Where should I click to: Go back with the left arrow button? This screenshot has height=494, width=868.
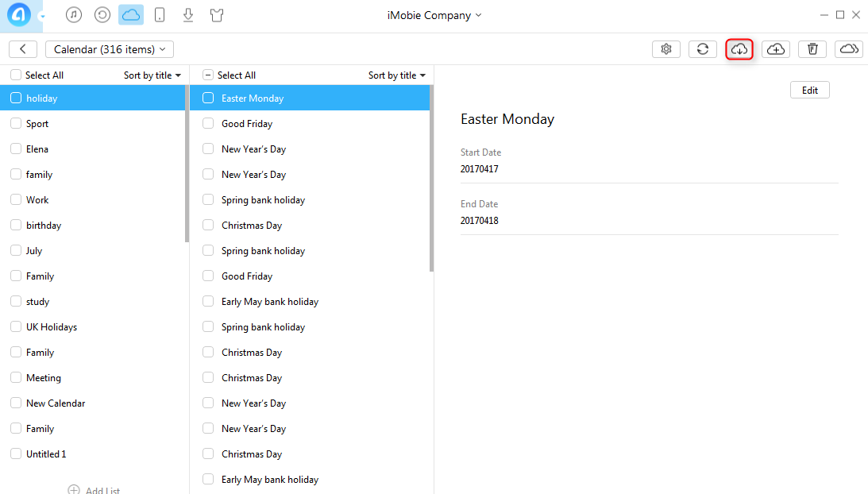pos(23,49)
